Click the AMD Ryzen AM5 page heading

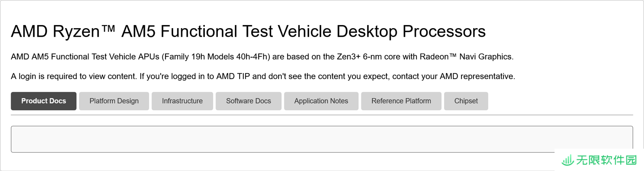[248, 32]
